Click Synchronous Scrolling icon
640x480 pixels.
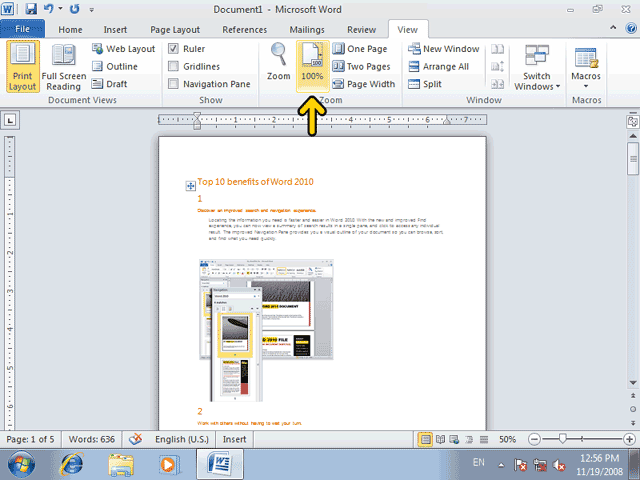click(497, 66)
